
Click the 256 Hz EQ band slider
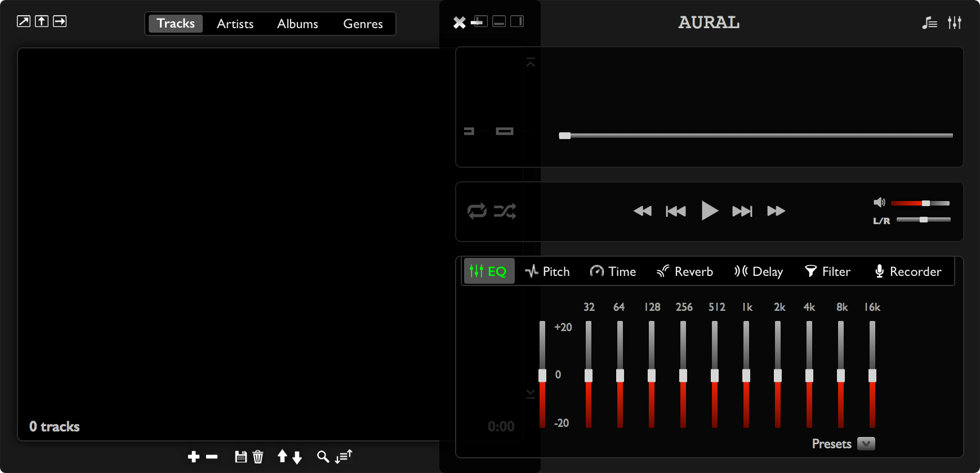pos(683,375)
